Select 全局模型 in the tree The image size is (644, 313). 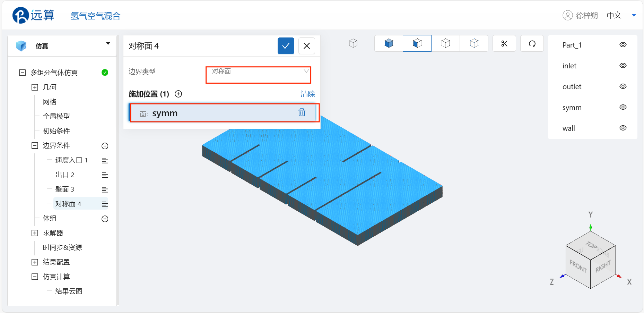coord(56,116)
